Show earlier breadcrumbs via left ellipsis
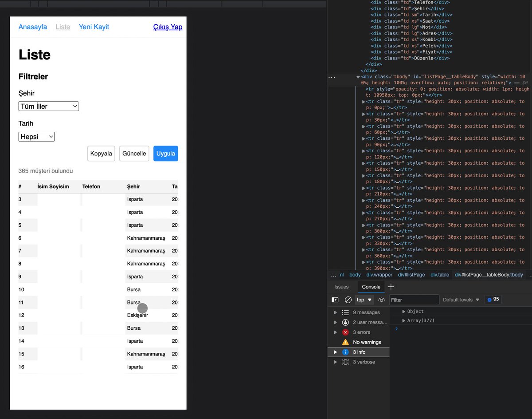This screenshot has height=419, width=532. pos(333,275)
